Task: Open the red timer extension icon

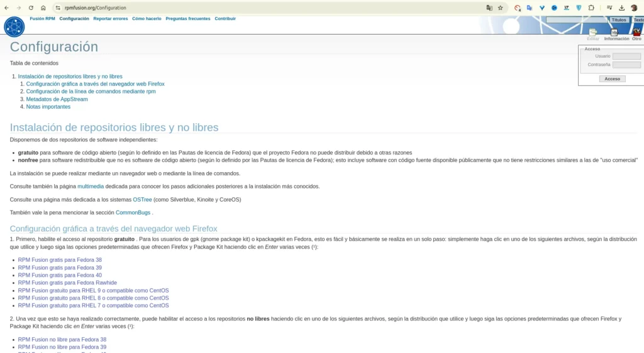Action: coord(518,8)
